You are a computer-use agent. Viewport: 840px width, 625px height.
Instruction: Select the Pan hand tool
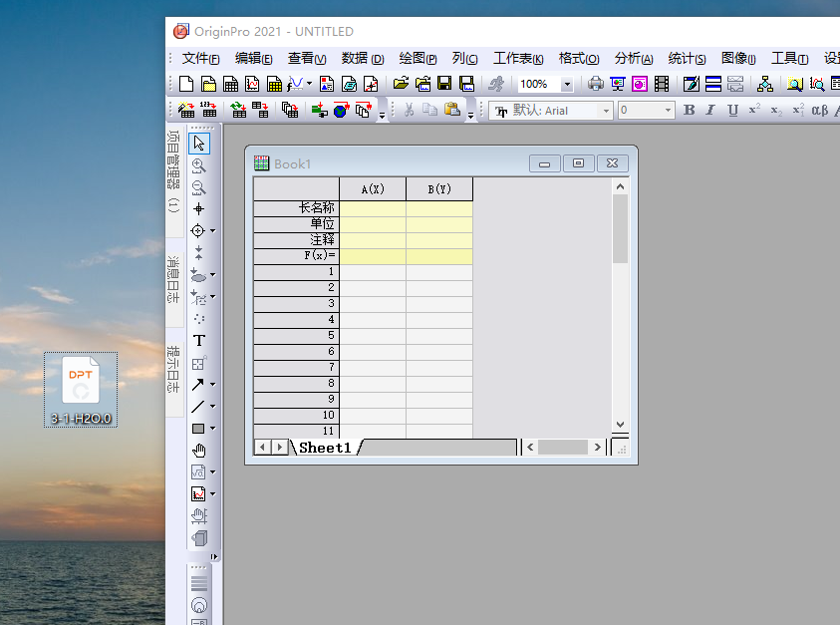point(199,451)
